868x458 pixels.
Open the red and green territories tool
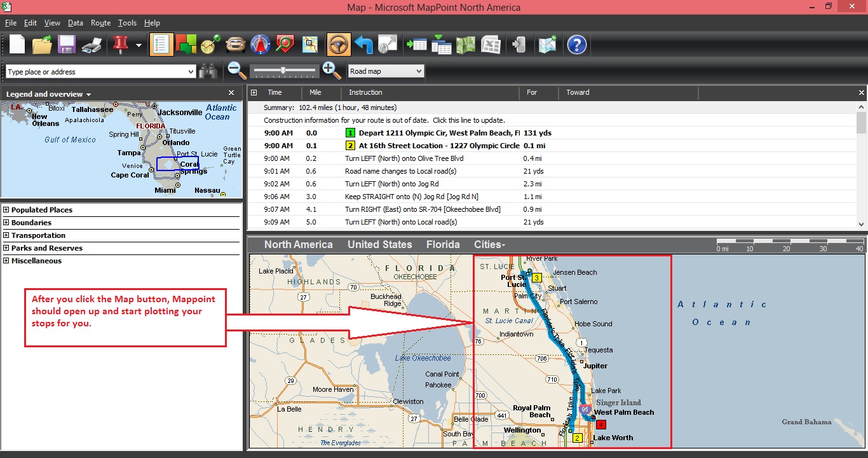click(x=186, y=45)
